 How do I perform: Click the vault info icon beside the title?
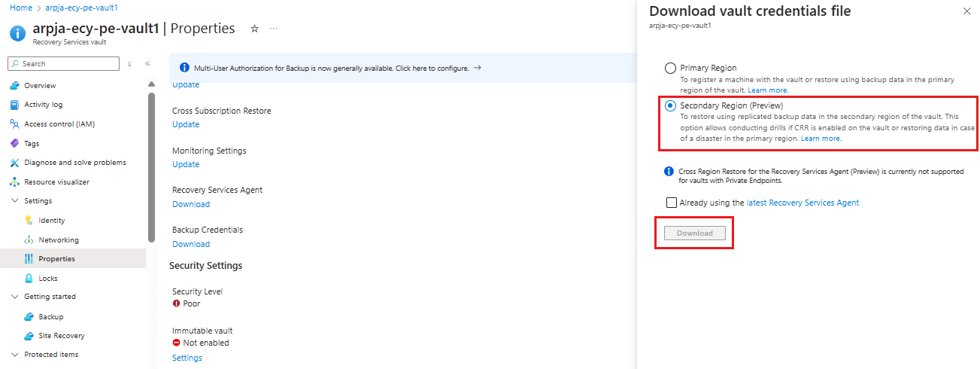coord(18,33)
